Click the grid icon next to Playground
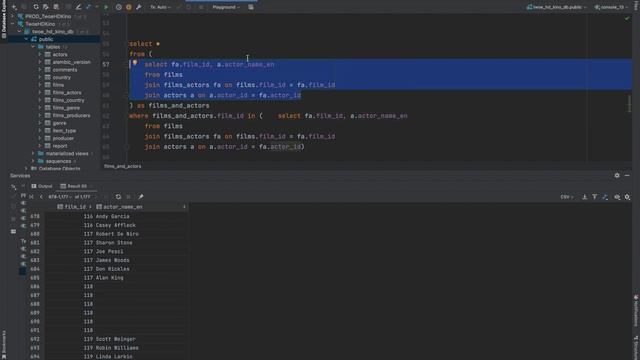The width and height of the screenshot is (640, 360). click(x=251, y=7)
